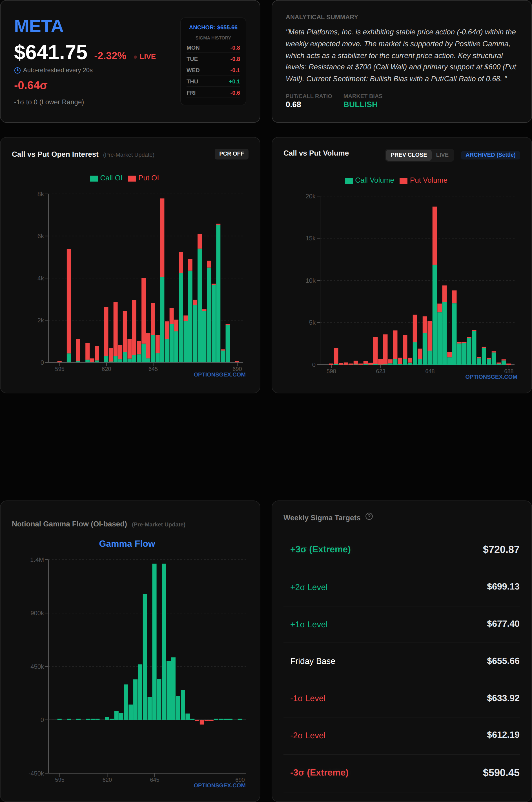Open OPTIONSGEX.COM link under Open Interest chart
This screenshot has width=532, height=802.
pyautogui.click(x=220, y=375)
